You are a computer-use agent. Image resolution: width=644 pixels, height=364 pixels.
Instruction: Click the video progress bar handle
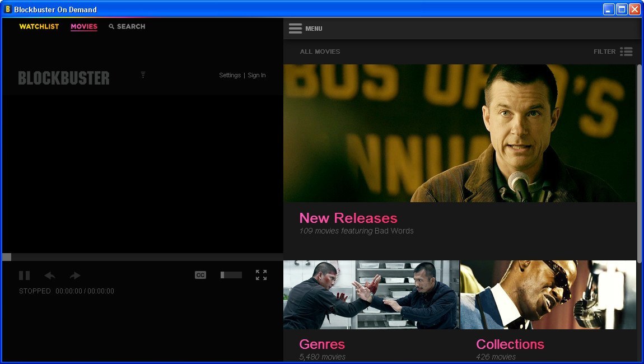[x=7, y=257]
